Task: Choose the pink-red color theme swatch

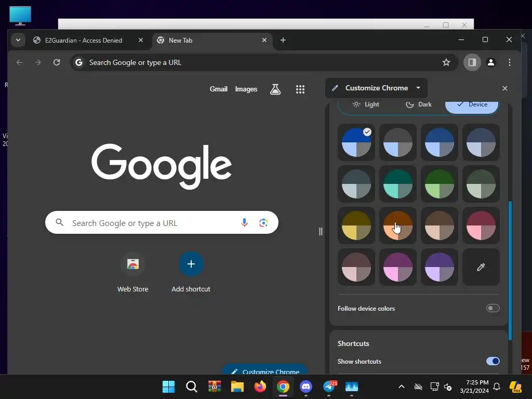Action: pos(481,225)
